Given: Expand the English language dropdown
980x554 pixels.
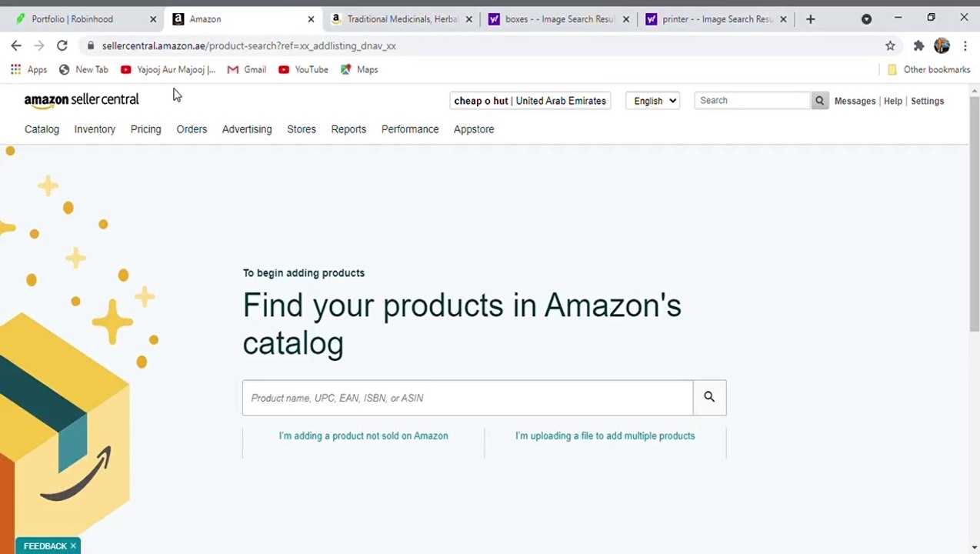Looking at the screenshot, I should pos(653,101).
